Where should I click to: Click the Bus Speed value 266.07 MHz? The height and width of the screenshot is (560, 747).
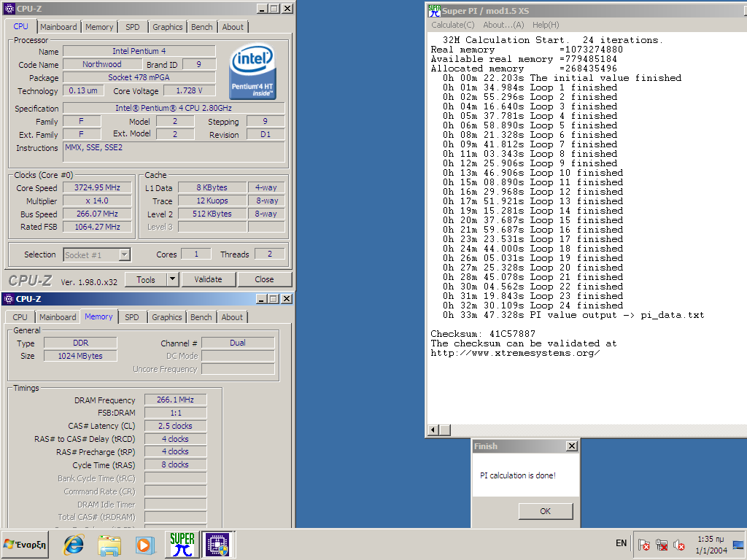97,214
